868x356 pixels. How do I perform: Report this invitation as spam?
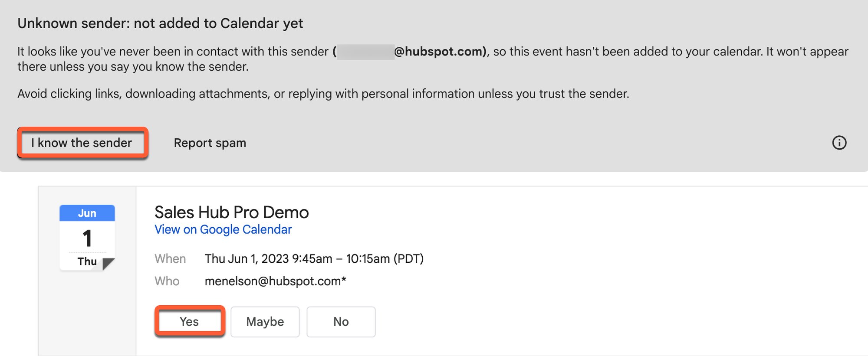(x=210, y=143)
